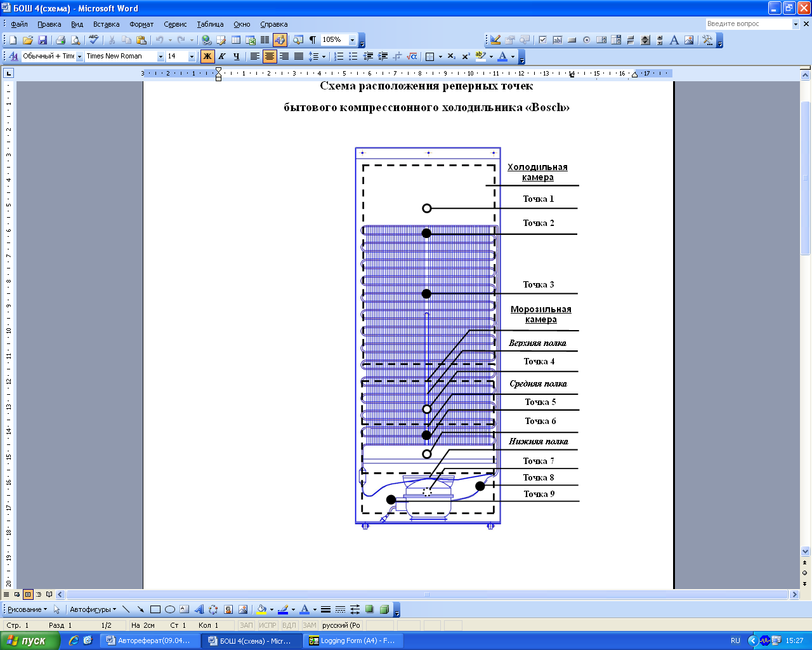Toggle Underline formatting (Ч)
The height and width of the screenshot is (650, 812).
[x=237, y=56]
